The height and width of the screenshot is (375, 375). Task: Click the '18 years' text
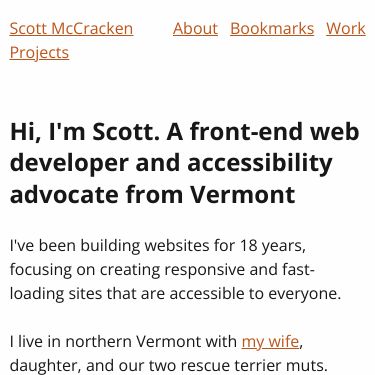(272, 246)
